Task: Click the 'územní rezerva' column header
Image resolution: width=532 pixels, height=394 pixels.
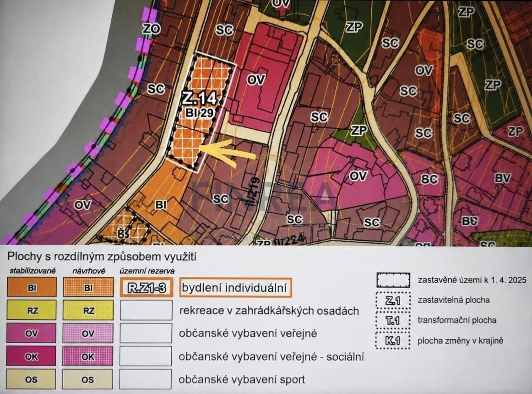Action: 147,271
